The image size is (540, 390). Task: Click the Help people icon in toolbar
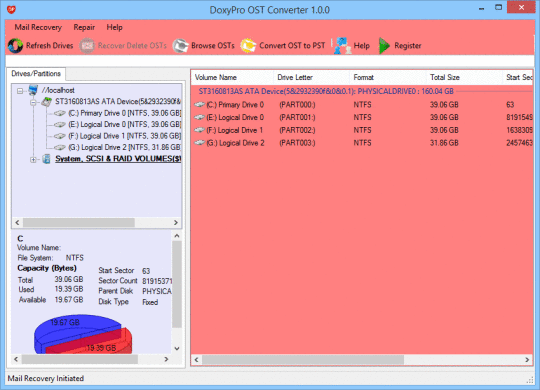pyautogui.click(x=342, y=46)
